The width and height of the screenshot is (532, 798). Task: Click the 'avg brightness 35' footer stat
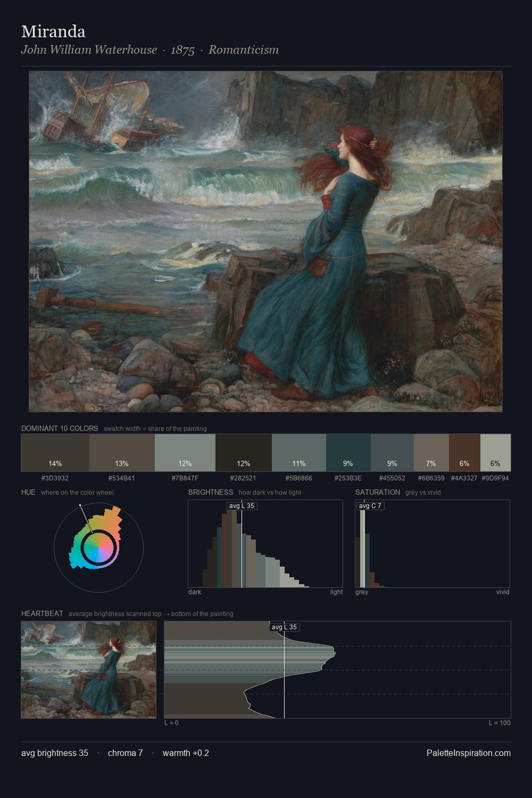55,753
